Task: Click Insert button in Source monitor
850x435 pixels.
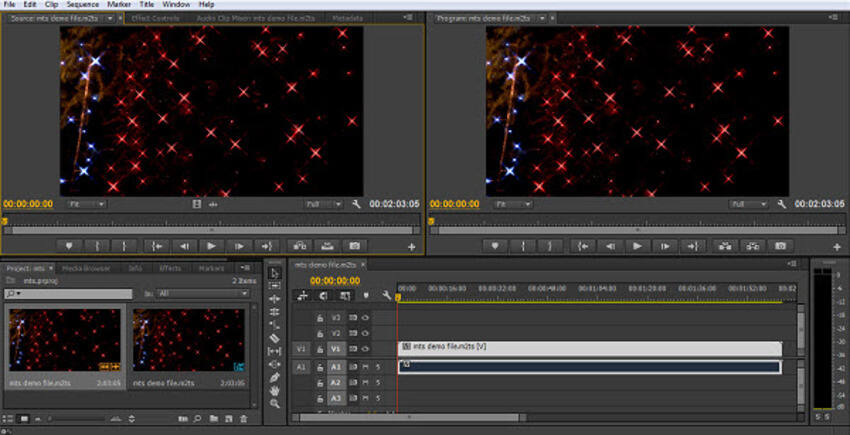Action: (x=300, y=246)
